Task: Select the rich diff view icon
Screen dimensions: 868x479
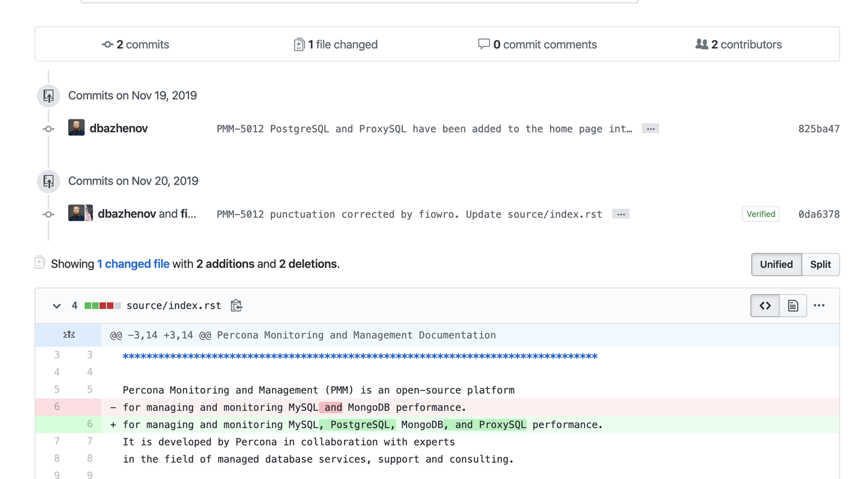Action: [793, 305]
